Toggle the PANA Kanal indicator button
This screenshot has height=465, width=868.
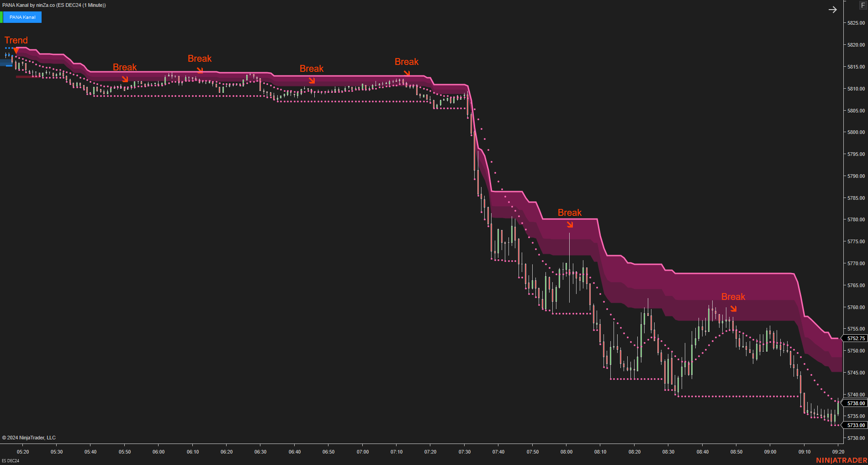(22, 17)
